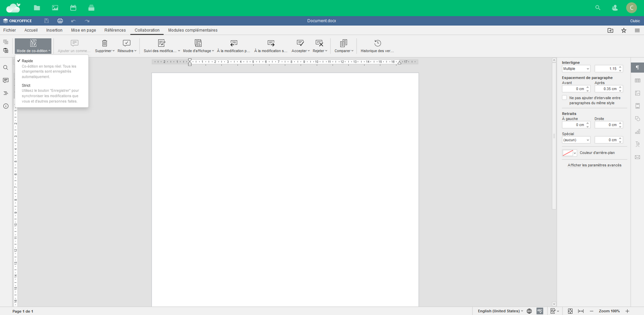Undo the last action via the title bar arrow

[x=74, y=20]
